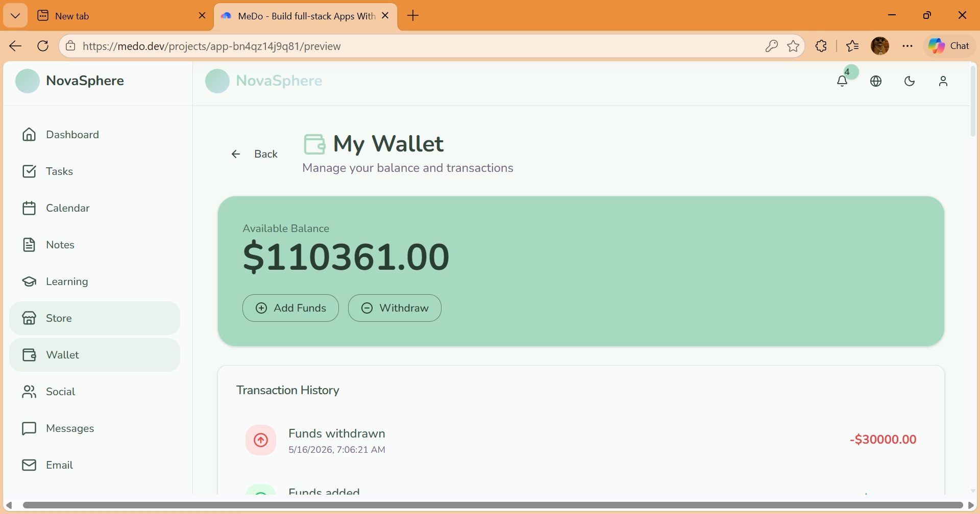Select the Social people icon
980x514 pixels.
click(x=29, y=392)
